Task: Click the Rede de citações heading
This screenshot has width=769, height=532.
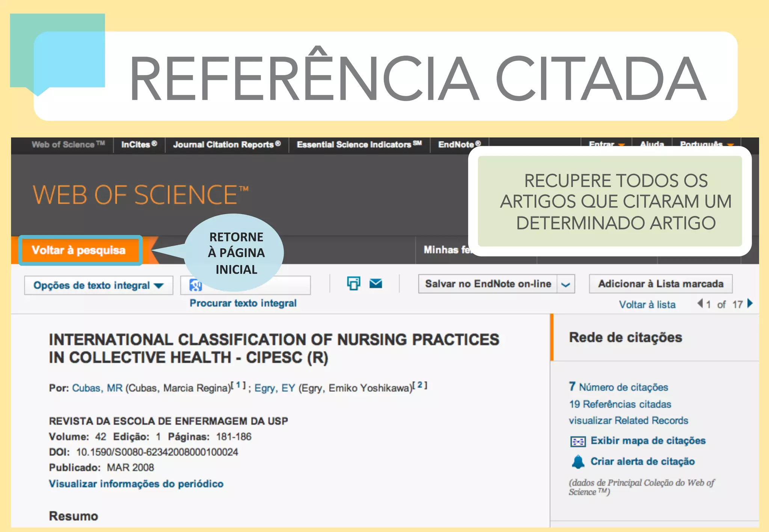Action: pyautogui.click(x=626, y=338)
